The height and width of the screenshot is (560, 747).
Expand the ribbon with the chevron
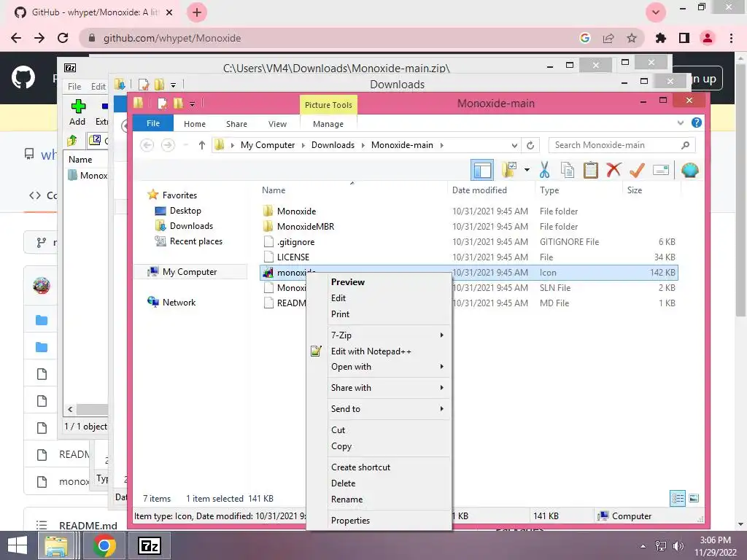pos(681,122)
